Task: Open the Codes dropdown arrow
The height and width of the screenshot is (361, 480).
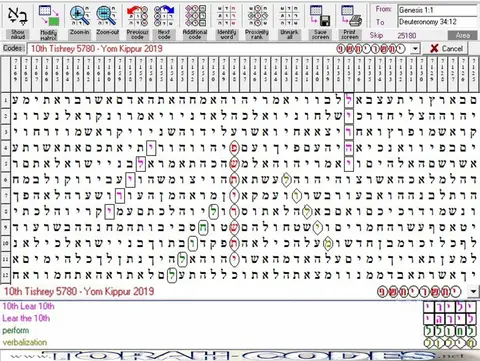Action: [x=415, y=49]
